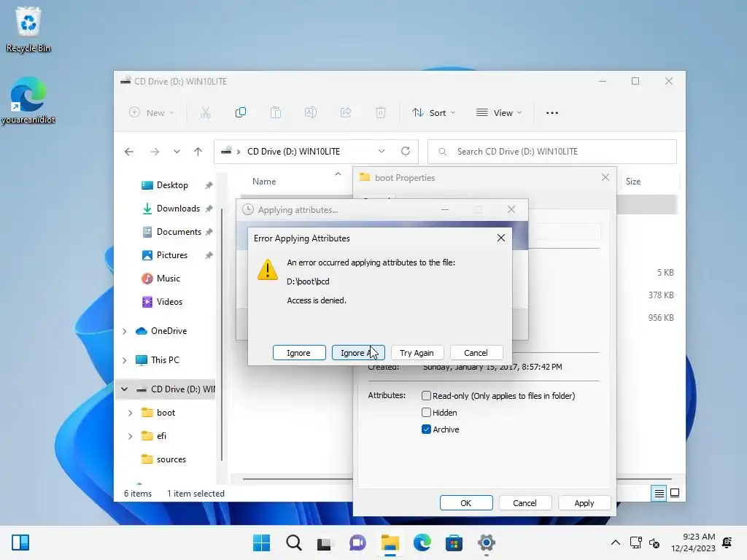This screenshot has height=560, width=747.
Task: Show hidden system tray icons
Action: [616, 542]
